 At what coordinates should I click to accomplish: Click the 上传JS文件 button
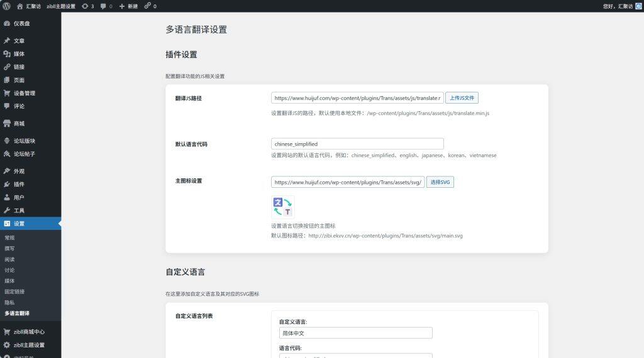point(462,98)
